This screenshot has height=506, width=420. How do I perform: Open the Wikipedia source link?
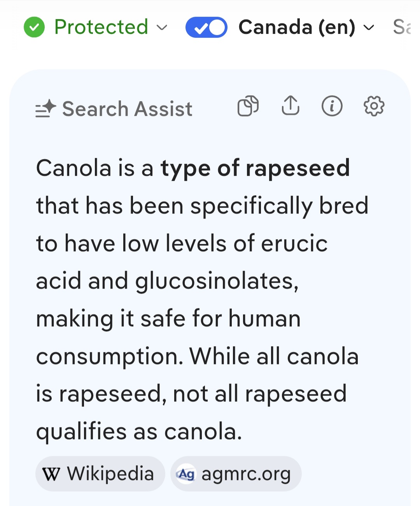[x=100, y=474]
